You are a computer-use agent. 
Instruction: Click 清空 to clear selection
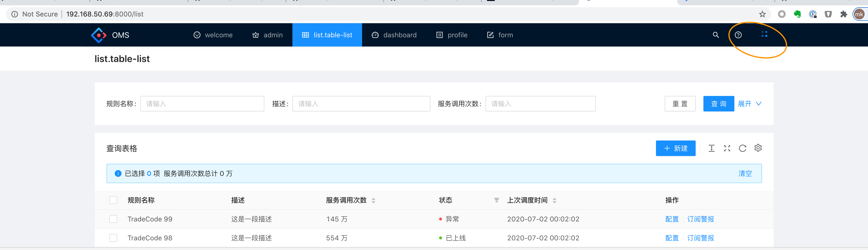click(745, 173)
